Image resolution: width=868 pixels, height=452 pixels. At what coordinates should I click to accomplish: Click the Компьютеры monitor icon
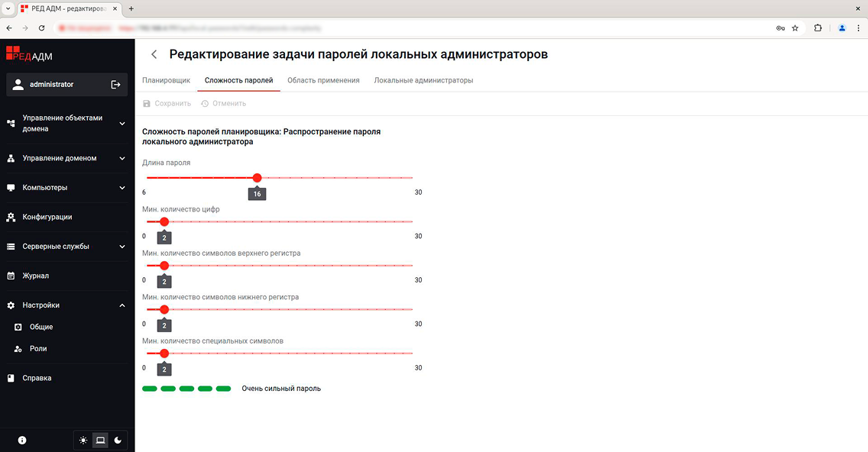11,188
